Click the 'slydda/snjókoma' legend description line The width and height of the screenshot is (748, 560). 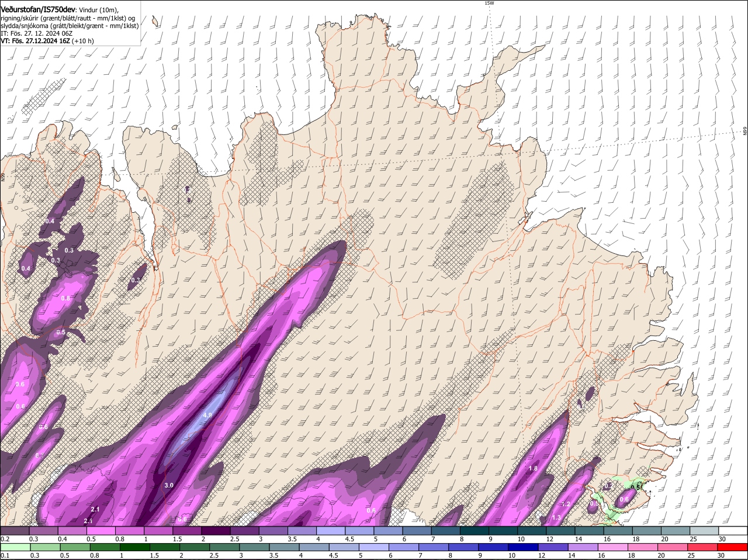coord(70,26)
